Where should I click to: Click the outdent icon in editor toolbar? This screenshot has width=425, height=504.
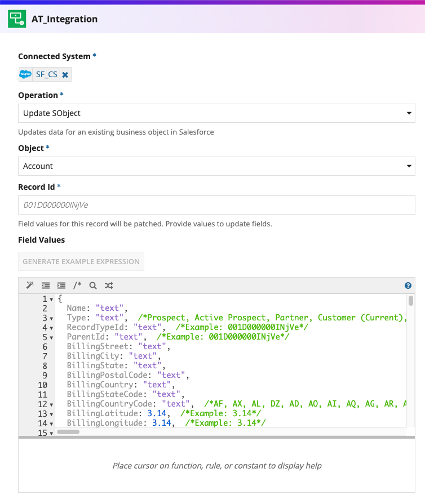pyautogui.click(x=46, y=286)
